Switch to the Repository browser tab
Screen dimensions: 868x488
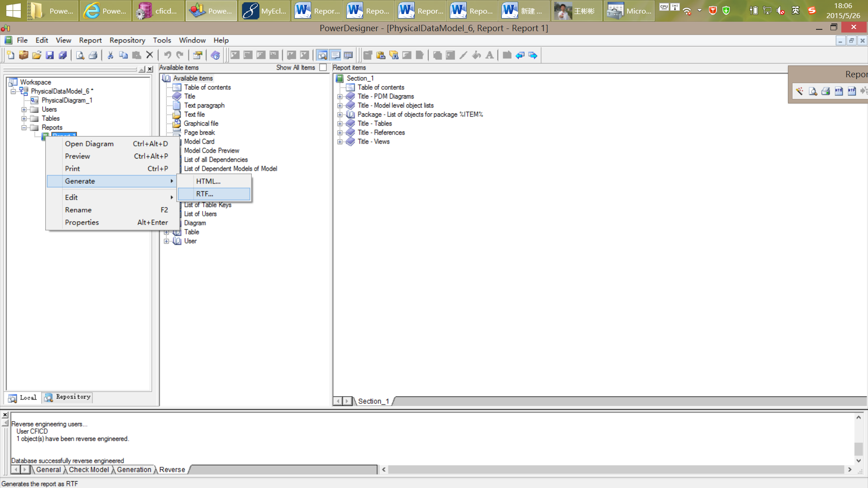click(x=68, y=397)
